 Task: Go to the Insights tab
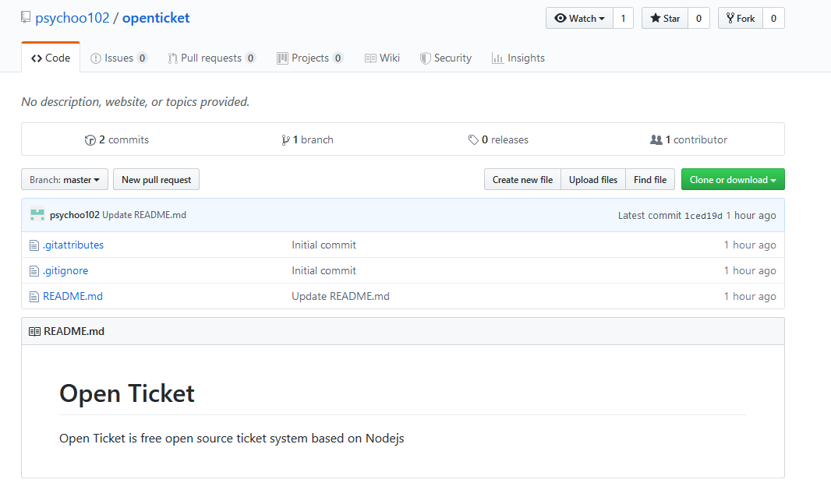[x=518, y=58]
